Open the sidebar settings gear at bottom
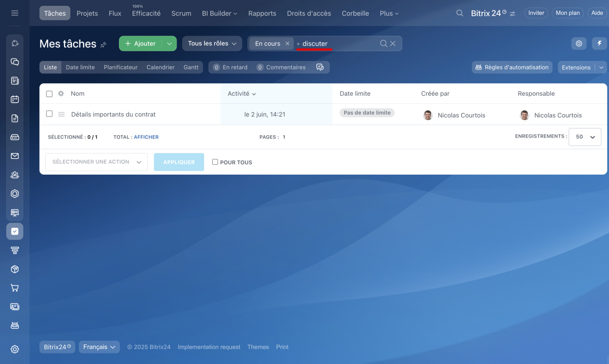The height and width of the screenshot is (364, 609). click(x=15, y=349)
